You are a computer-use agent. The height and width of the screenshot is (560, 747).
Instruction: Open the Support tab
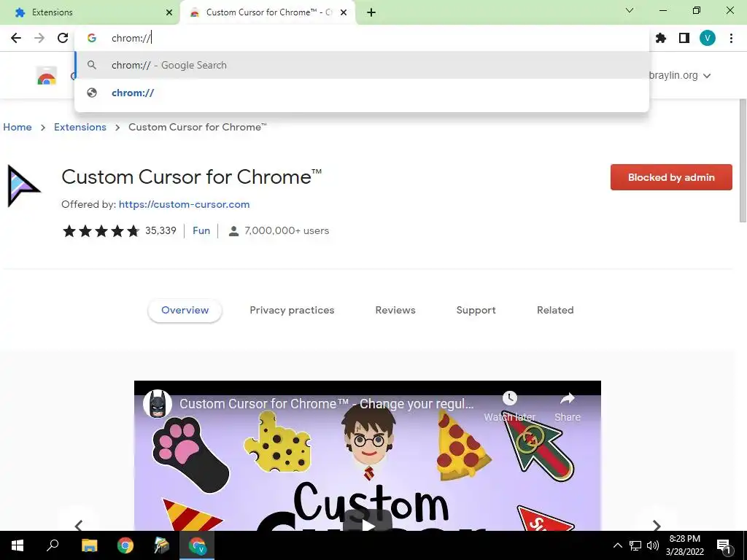[x=476, y=310]
